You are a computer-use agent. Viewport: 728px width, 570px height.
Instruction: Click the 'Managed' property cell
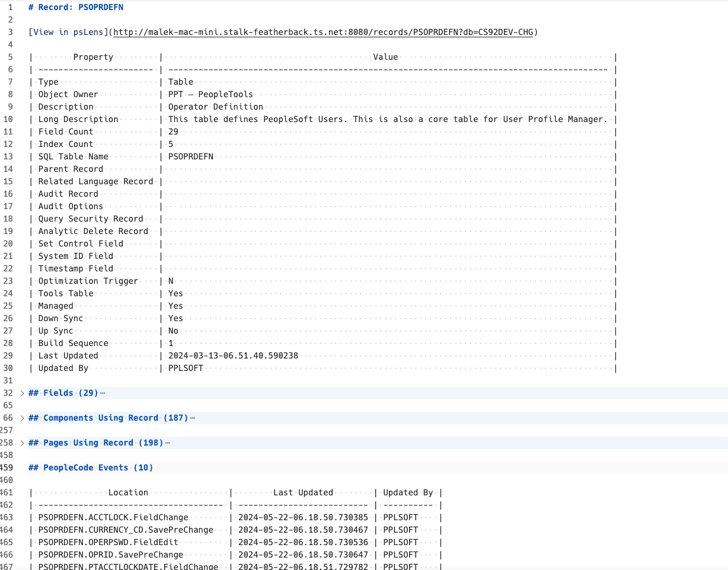coord(56,306)
